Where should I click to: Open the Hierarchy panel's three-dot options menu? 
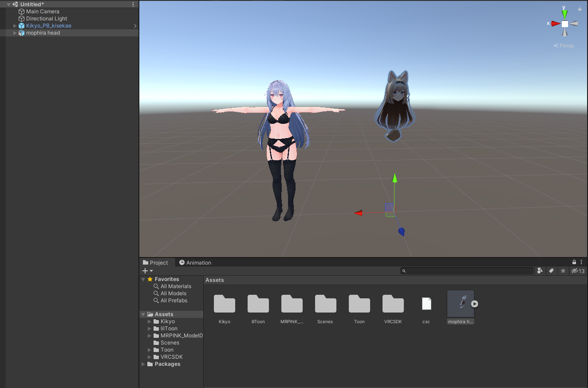133,4
